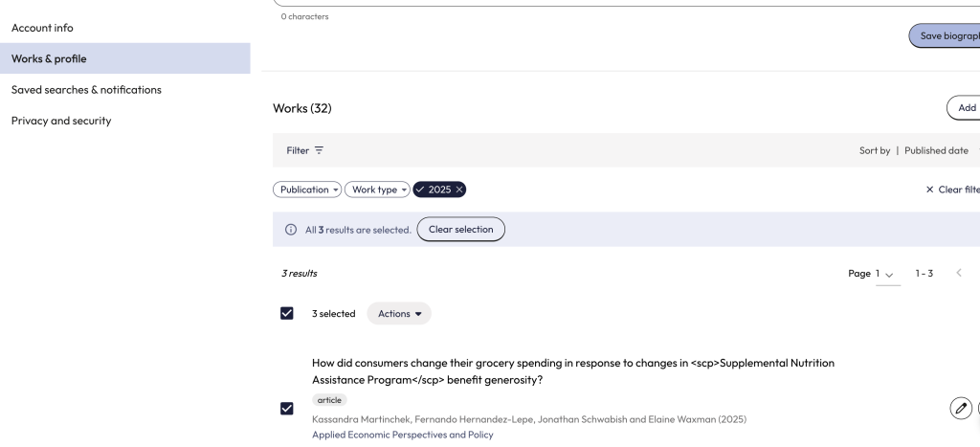Click the X icon beside Clear filters

click(x=929, y=190)
